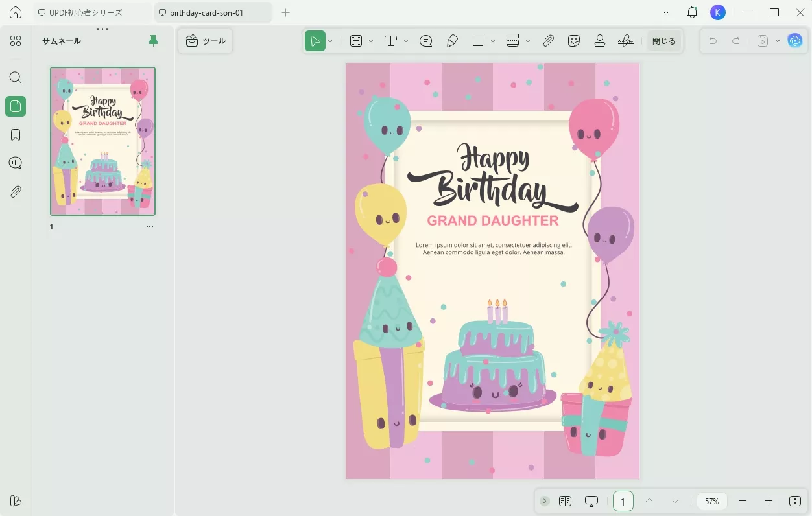Click the layers icon at sidebar bottom

click(x=16, y=500)
